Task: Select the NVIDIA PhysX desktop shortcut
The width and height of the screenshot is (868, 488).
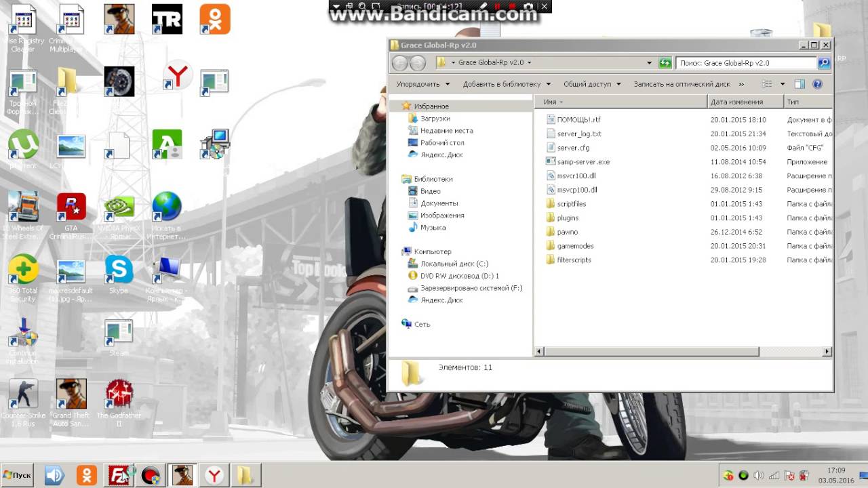Action: click(x=119, y=216)
